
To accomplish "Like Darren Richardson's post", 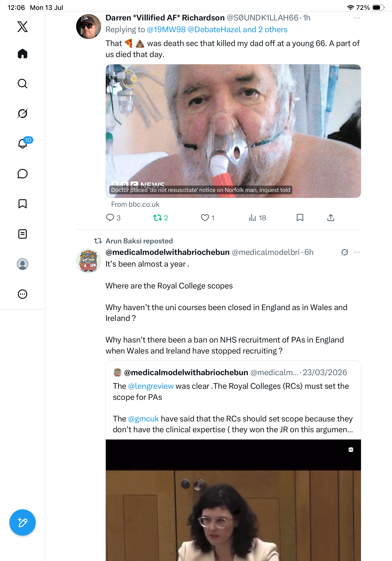I will click(x=208, y=218).
